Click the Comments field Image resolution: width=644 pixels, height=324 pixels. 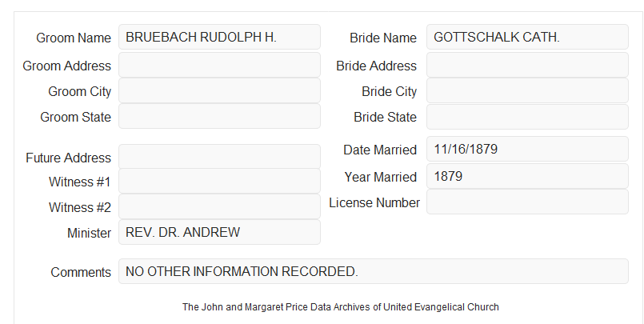374,271
